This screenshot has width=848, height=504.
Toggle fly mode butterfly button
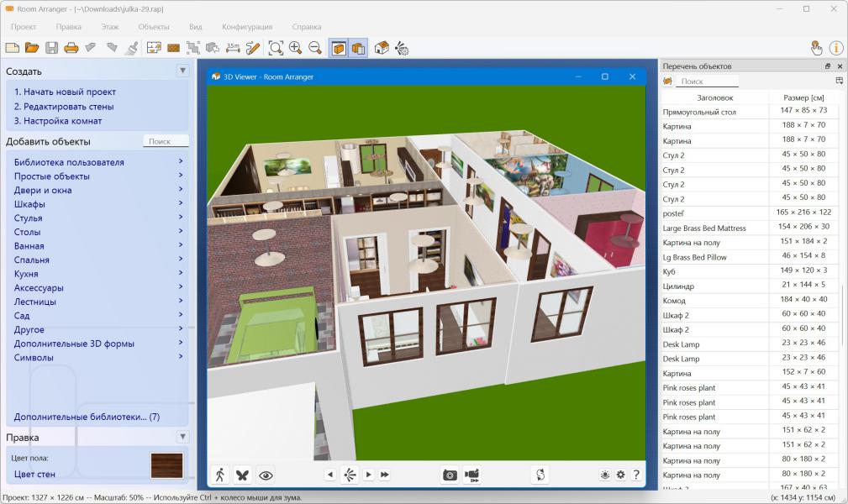pos(242,475)
